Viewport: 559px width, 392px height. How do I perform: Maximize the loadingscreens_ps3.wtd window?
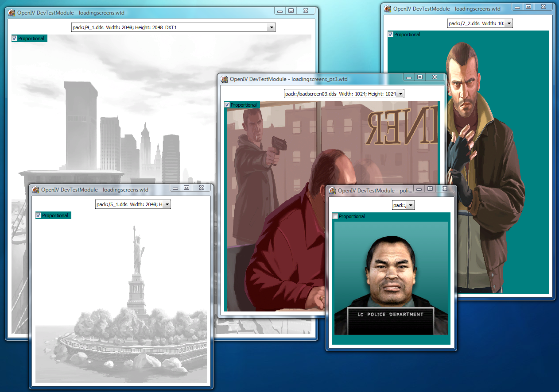[x=419, y=77]
